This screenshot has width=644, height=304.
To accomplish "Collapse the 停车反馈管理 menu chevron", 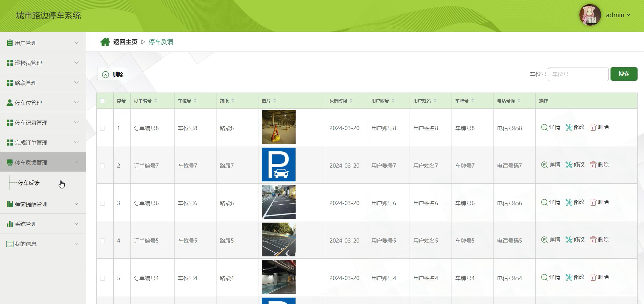I will point(76,162).
